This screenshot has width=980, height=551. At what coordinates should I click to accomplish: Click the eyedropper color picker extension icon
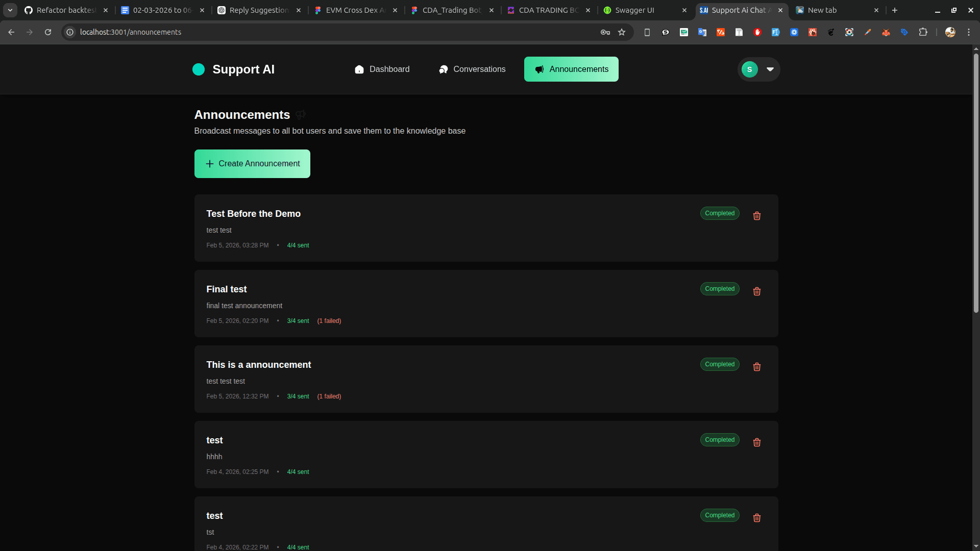868,32
